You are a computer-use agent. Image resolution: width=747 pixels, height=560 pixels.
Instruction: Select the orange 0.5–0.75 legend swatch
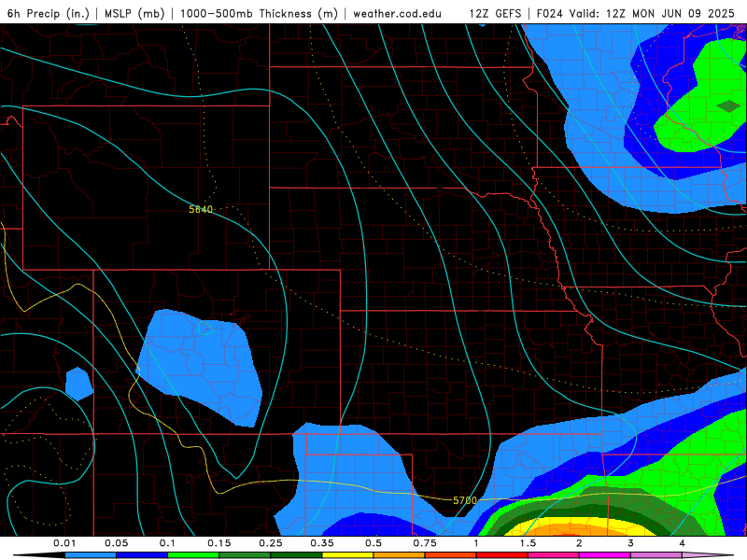click(400, 555)
